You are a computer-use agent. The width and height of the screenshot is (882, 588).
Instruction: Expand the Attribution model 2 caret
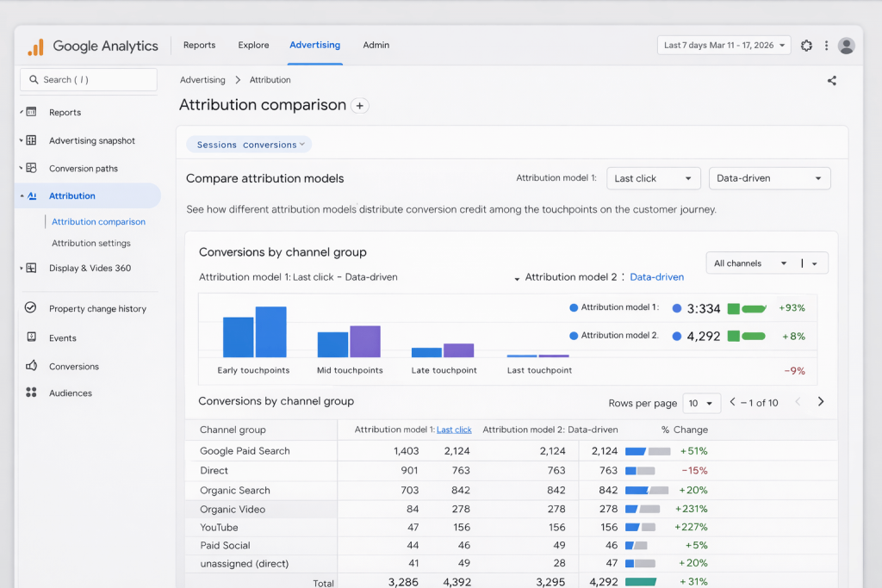coord(517,279)
